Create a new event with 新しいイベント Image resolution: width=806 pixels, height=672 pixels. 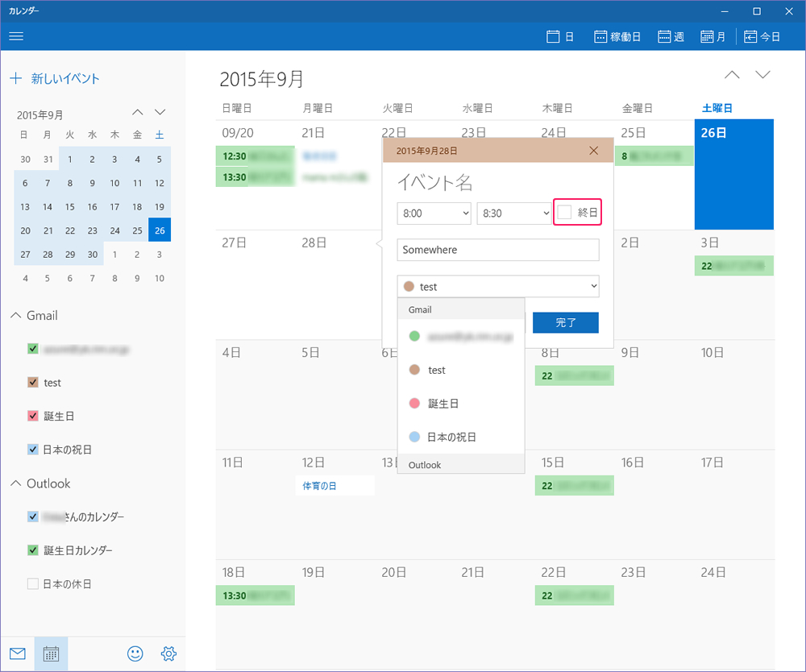click(55, 79)
